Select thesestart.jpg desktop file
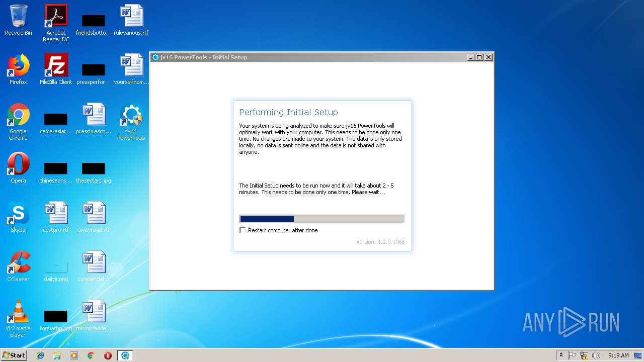This screenshot has width=644, height=362. coord(94,172)
